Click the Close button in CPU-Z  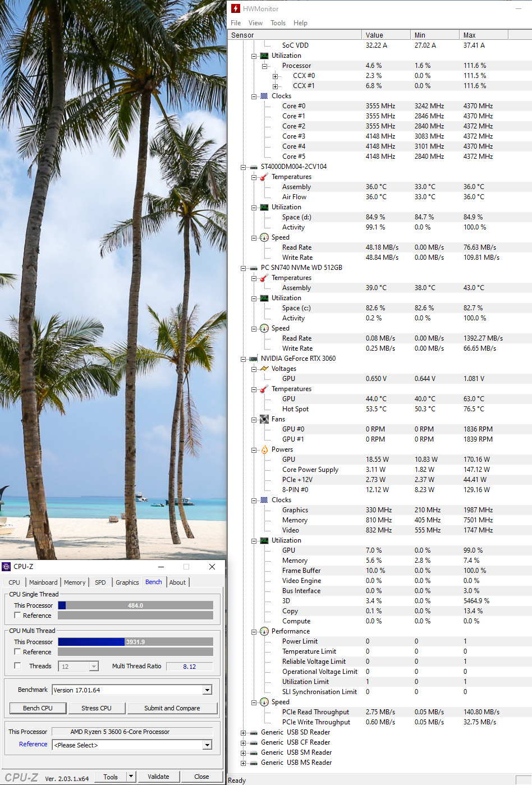tap(201, 777)
